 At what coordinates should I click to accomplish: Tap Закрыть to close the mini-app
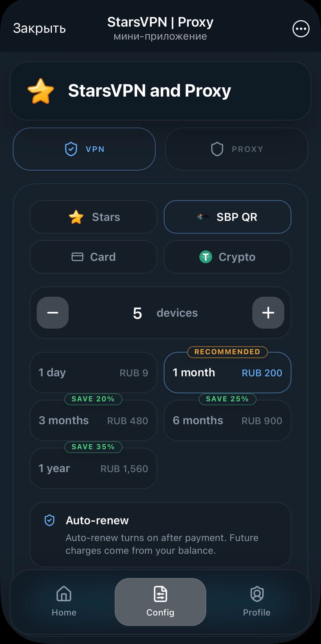(39, 28)
